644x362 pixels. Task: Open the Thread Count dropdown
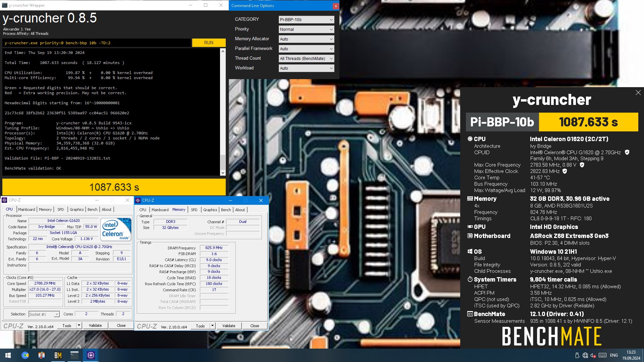pyautogui.click(x=306, y=58)
